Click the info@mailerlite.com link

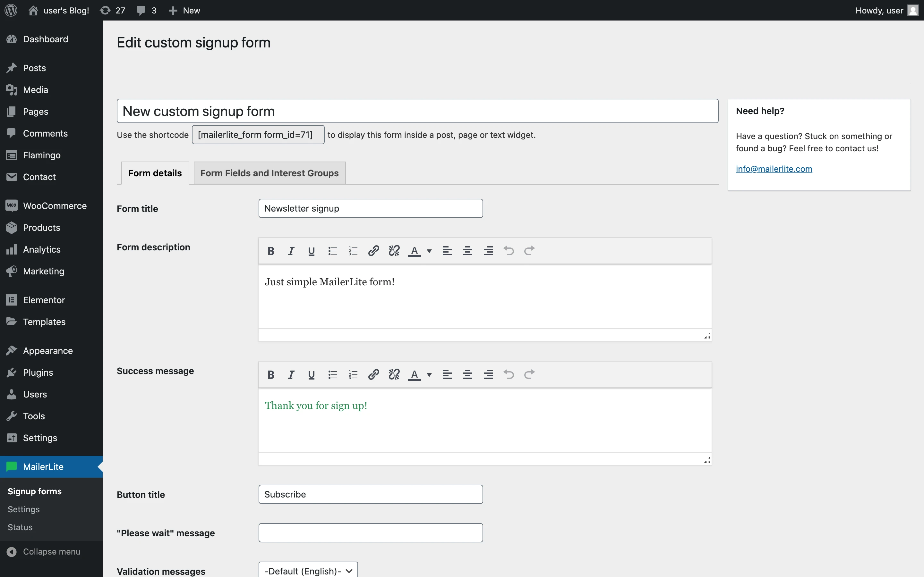[774, 169]
